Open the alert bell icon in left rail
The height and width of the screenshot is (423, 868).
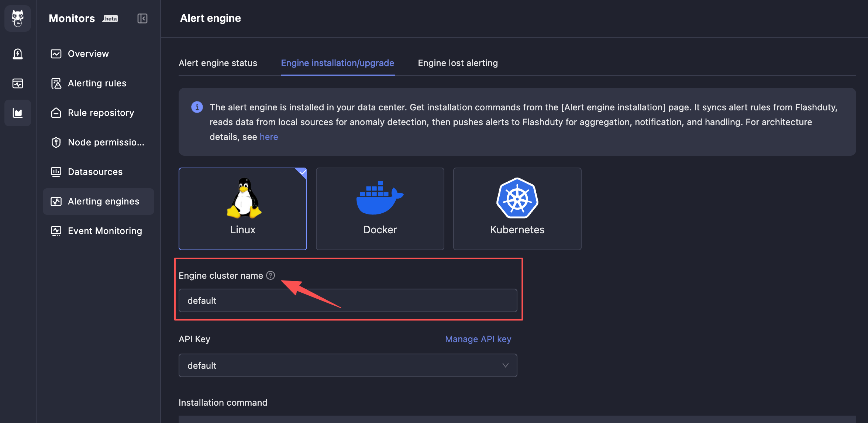(17, 54)
